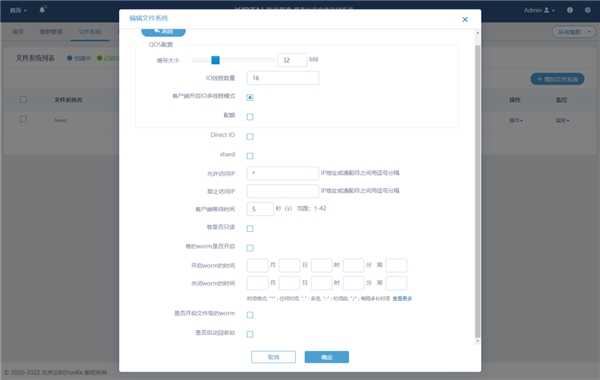Click the 创建中 blue status legend
The width and height of the screenshot is (600, 380).
(x=79, y=58)
